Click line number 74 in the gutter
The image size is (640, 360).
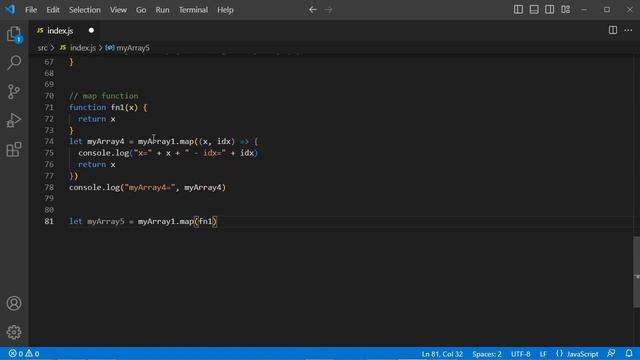(x=49, y=141)
